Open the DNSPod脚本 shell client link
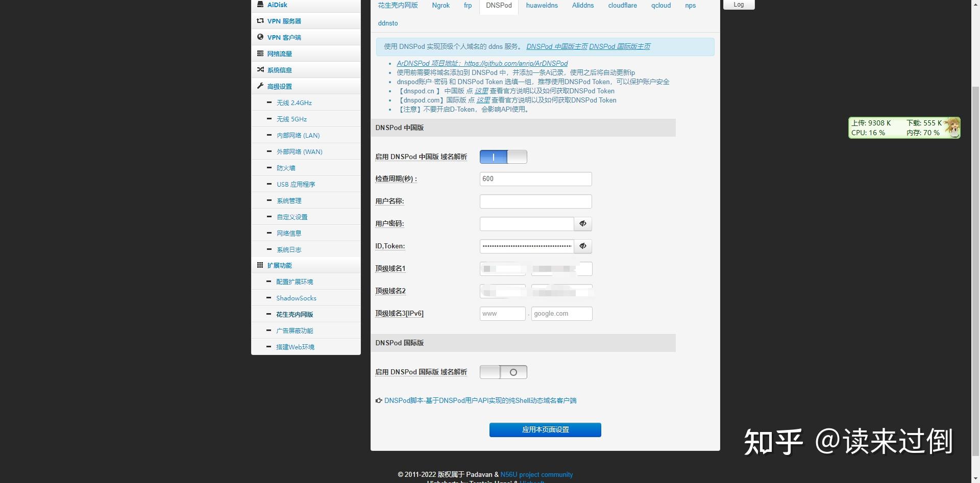 pos(480,400)
